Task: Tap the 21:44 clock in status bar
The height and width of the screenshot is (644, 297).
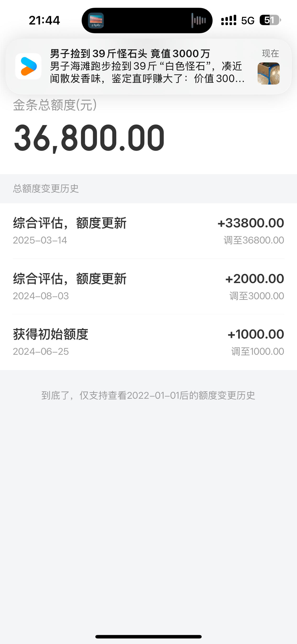Action: [x=44, y=21]
